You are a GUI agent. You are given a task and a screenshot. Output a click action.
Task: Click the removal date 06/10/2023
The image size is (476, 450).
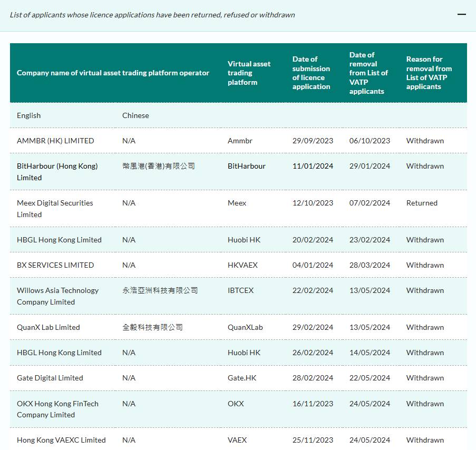(370, 141)
